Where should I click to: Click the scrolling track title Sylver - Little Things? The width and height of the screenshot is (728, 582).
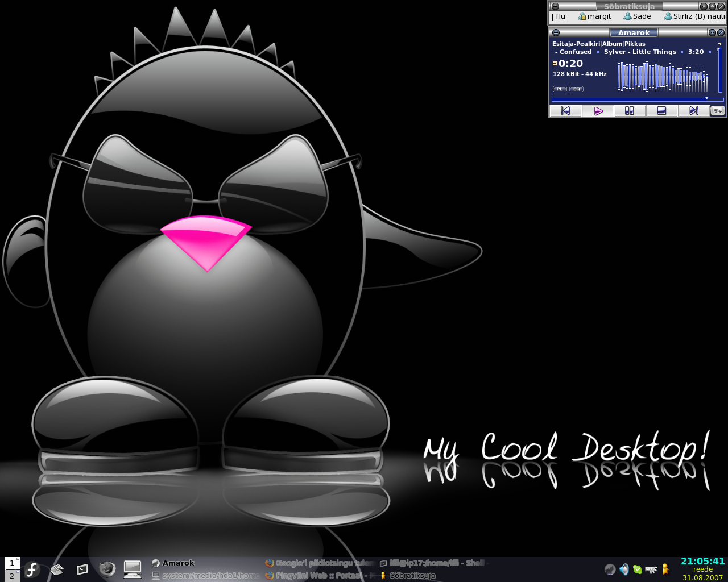click(x=640, y=52)
